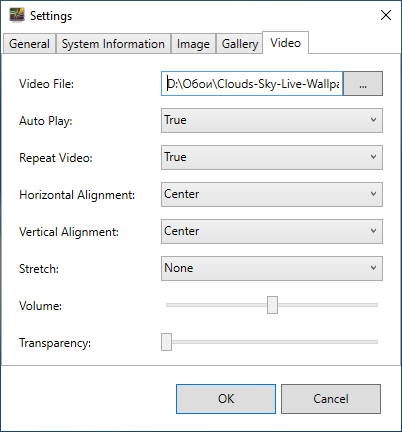Image resolution: width=402 pixels, height=432 pixels.
Task: Expand the Stretch dropdown set to None
Action: click(x=272, y=268)
